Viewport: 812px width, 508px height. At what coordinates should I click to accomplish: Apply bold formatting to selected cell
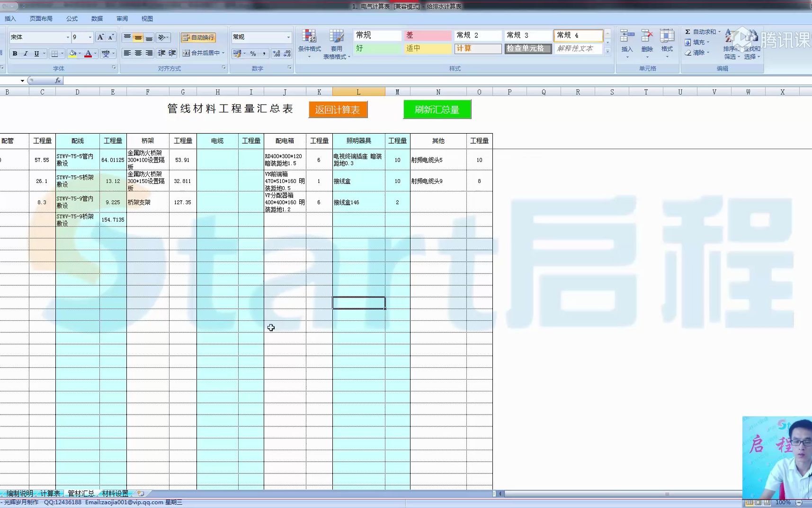point(15,54)
